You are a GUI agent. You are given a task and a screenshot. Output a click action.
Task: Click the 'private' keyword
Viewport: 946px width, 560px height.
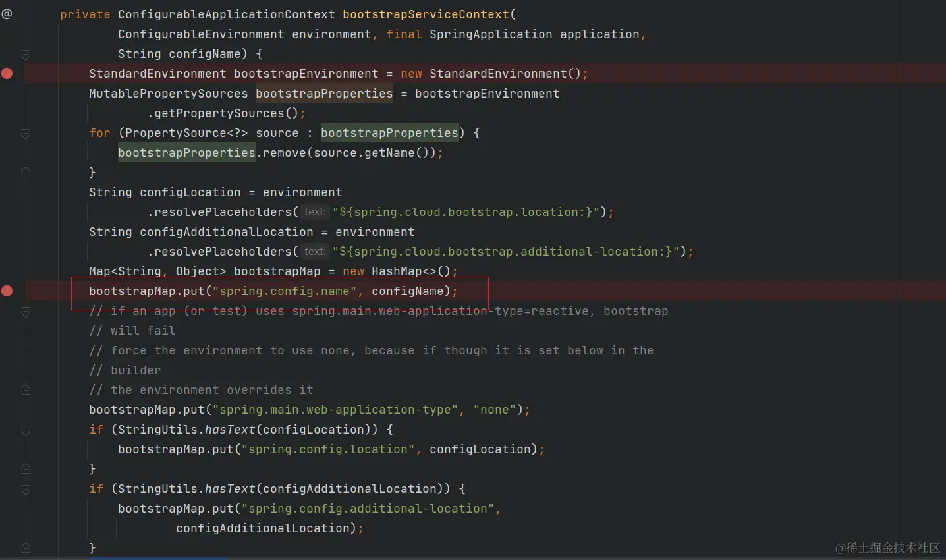85,14
